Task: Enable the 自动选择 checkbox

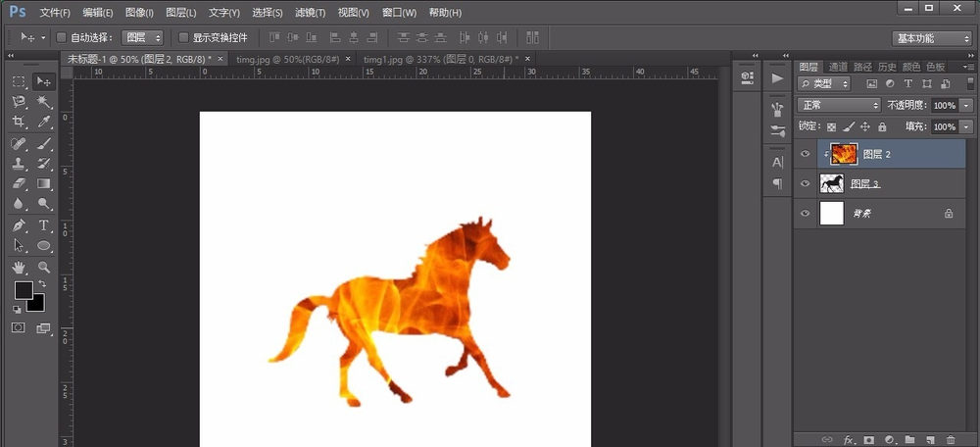Action: coord(61,37)
